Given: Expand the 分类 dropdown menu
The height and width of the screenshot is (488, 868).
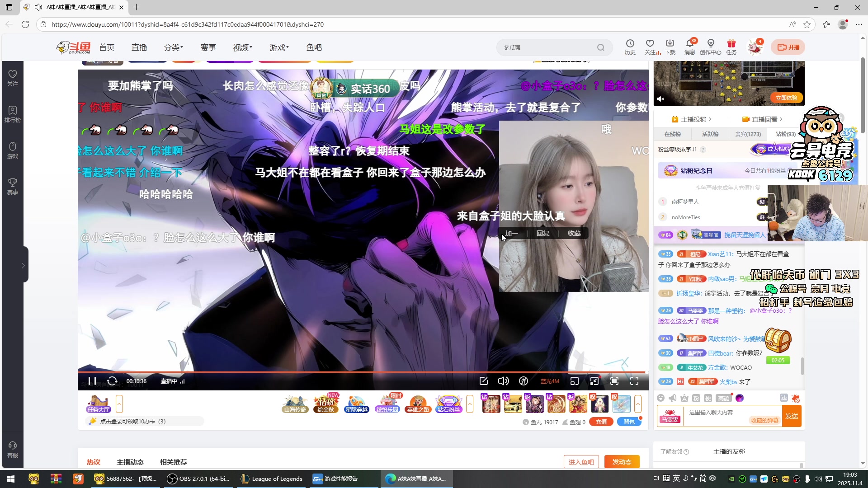Looking at the screenshot, I should point(173,47).
